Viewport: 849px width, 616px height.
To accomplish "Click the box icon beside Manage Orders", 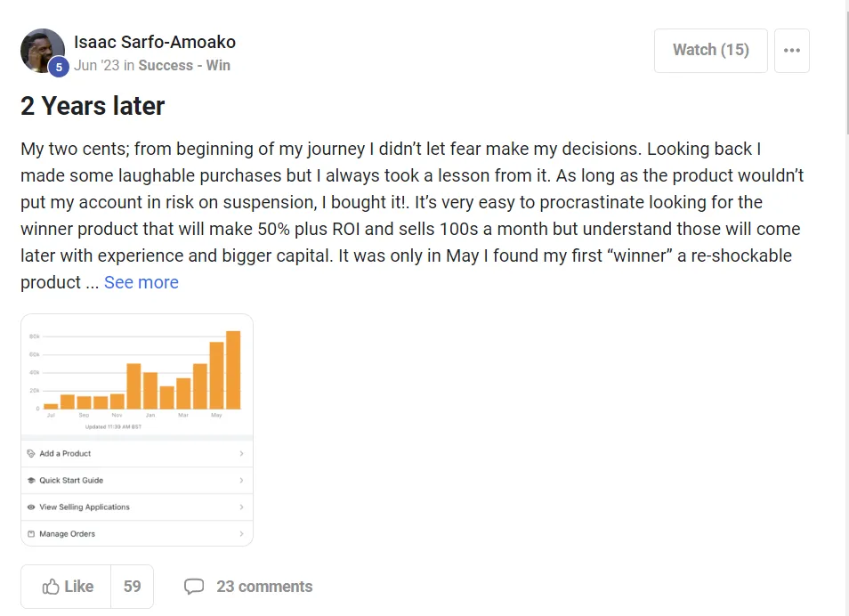I will 31,534.
